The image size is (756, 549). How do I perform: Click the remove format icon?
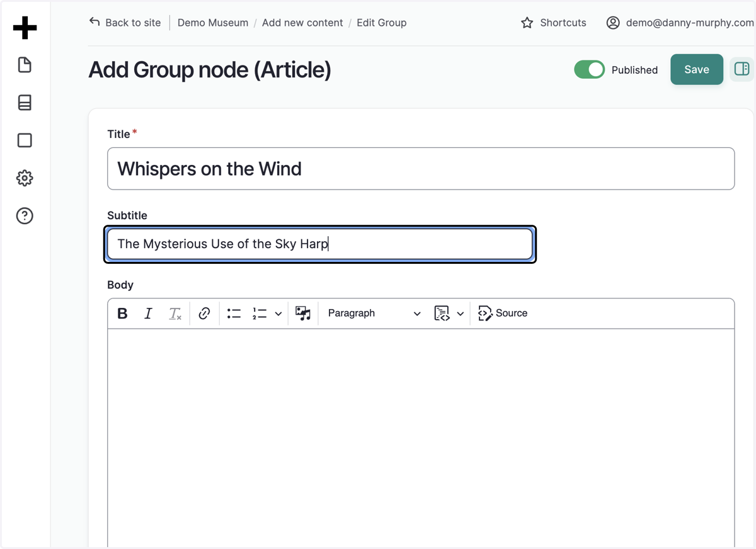point(175,314)
